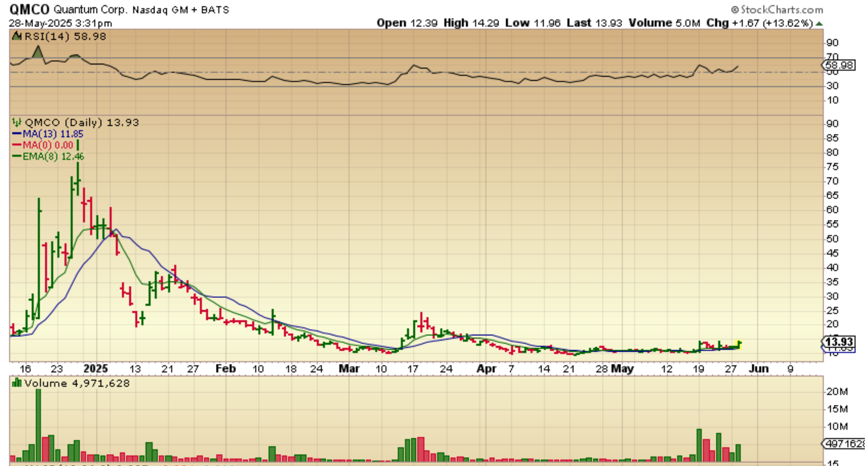This screenshot has height=466, width=868.
Task: Click the Volume 5.0M value in header
Action: tap(664, 23)
